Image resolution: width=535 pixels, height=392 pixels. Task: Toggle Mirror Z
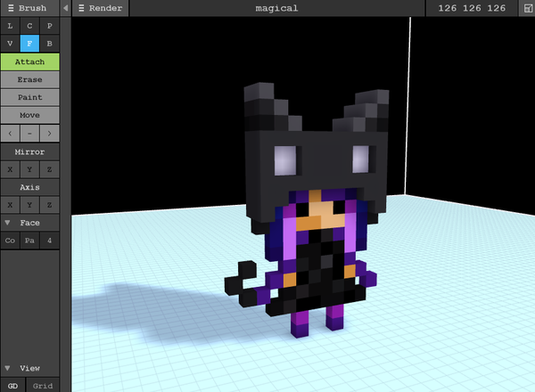[x=49, y=169]
